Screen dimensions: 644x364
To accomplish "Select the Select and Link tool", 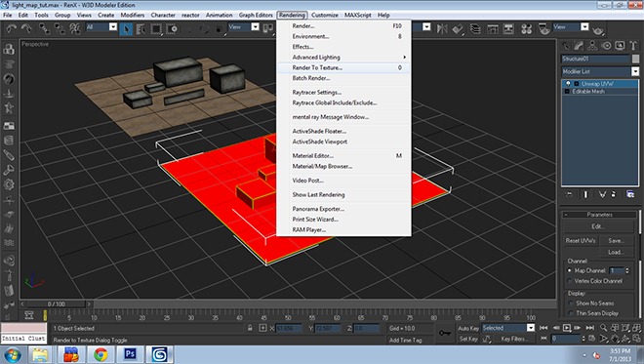I will pyautogui.click(x=44, y=28).
